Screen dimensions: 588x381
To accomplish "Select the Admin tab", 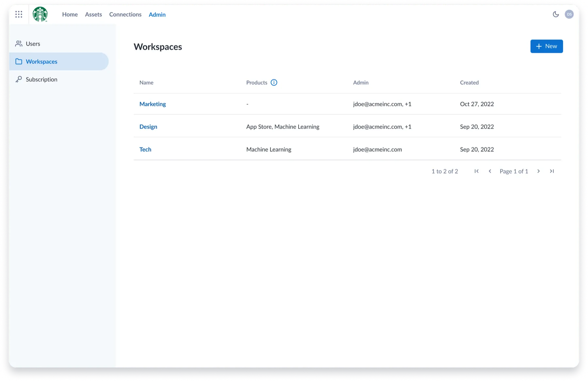I will tap(157, 14).
